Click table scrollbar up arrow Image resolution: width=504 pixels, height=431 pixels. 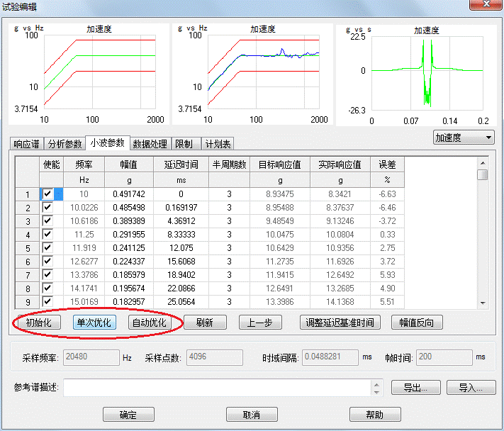[x=483, y=163]
